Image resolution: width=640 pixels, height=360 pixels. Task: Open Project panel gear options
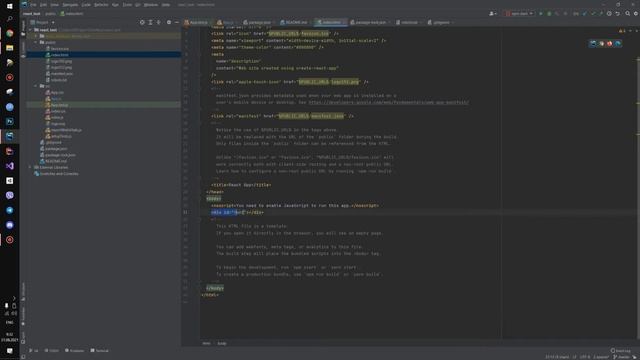169,22
